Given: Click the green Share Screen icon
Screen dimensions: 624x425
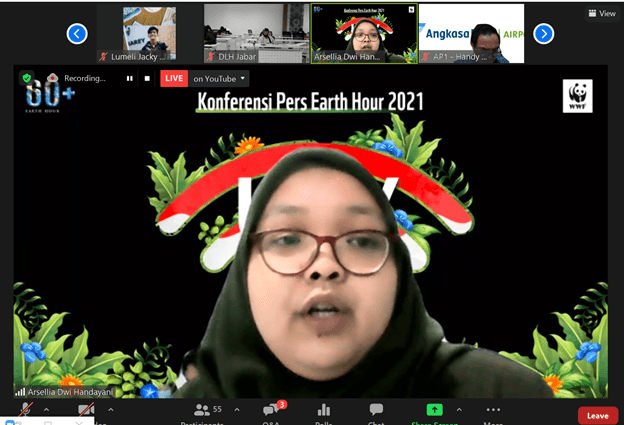Looking at the screenshot, I should 434,410.
